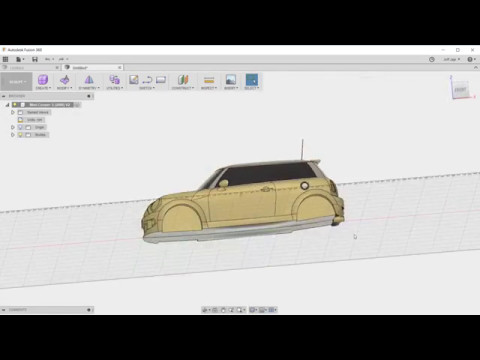This screenshot has height=360, width=480.
Task: Toggle Bodies visibility light bulb
Action: (20, 135)
